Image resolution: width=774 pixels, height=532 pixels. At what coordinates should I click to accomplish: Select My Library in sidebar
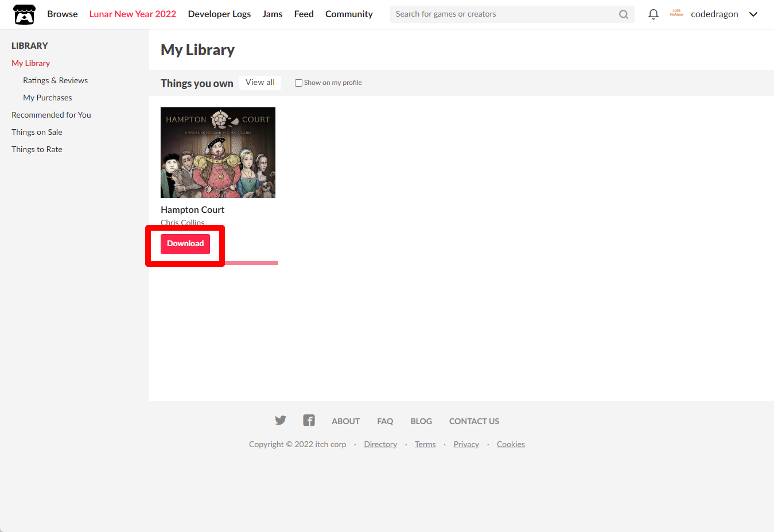pyautogui.click(x=31, y=63)
